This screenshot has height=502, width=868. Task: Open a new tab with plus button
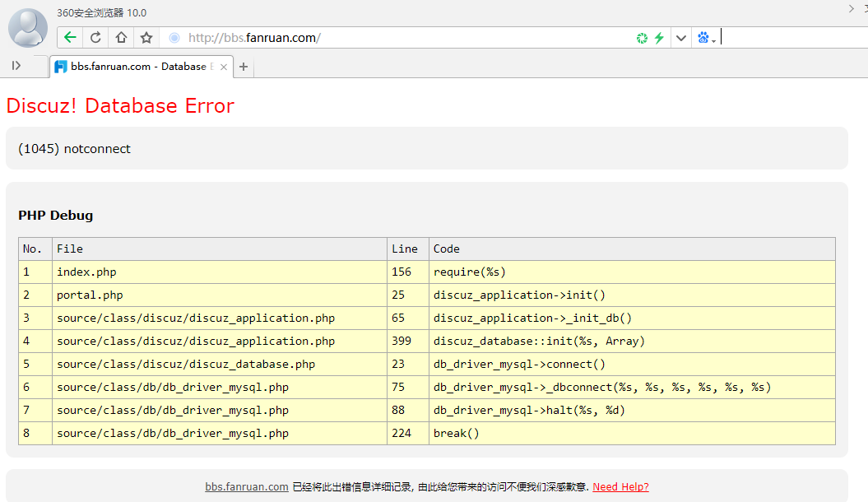tap(244, 67)
